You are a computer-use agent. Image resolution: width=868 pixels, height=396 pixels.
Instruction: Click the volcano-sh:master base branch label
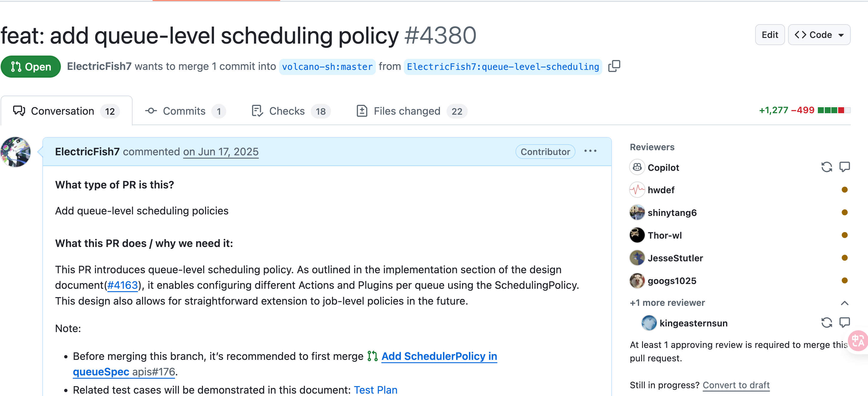tap(327, 67)
